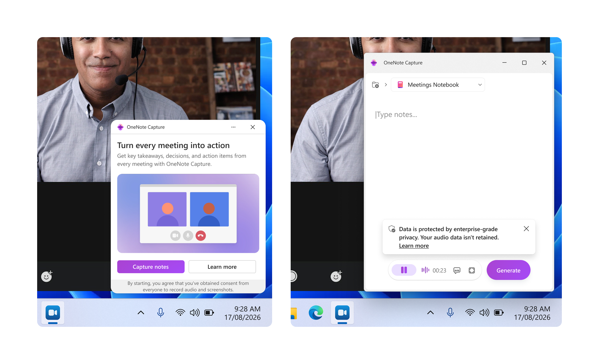Add a reaction with the left smiley icon
The width and height of the screenshot is (599, 364).
click(47, 276)
